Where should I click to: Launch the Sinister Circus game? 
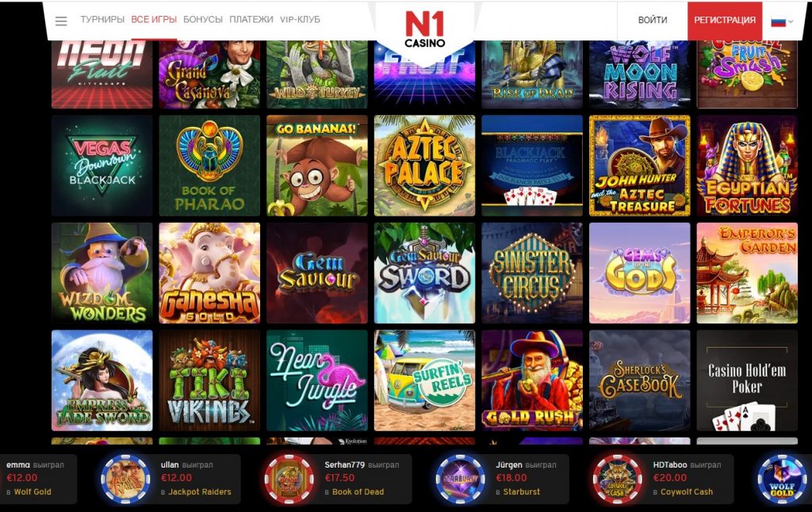pyautogui.click(x=532, y=273)
